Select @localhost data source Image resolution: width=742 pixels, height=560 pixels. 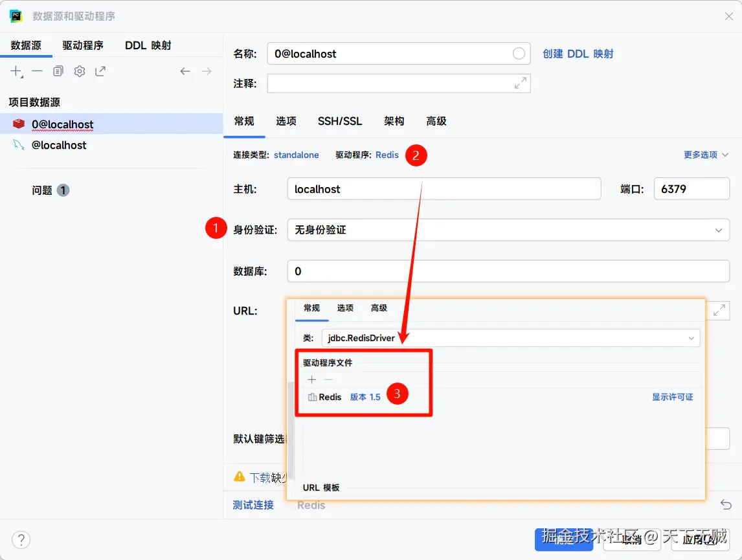tap(111, 145)
